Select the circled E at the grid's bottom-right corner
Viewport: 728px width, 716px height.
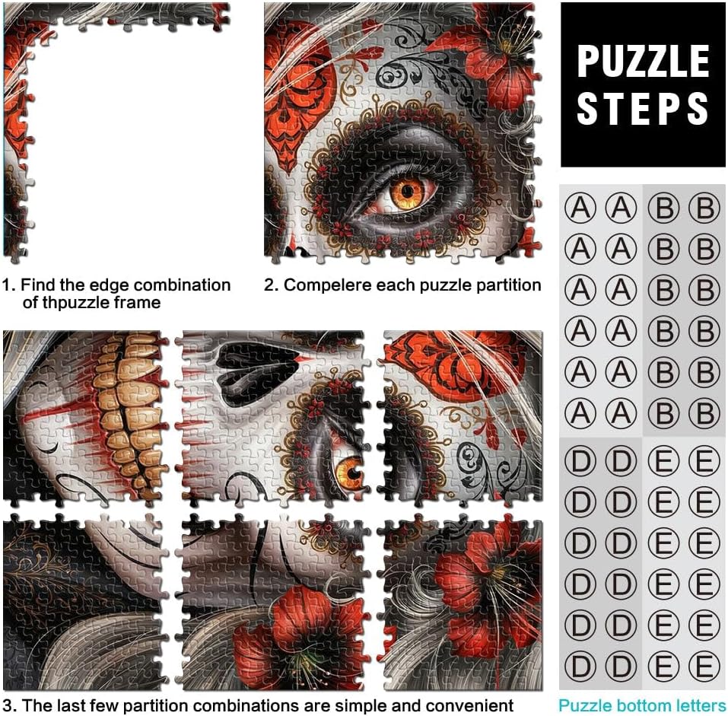tap(704, 667)
